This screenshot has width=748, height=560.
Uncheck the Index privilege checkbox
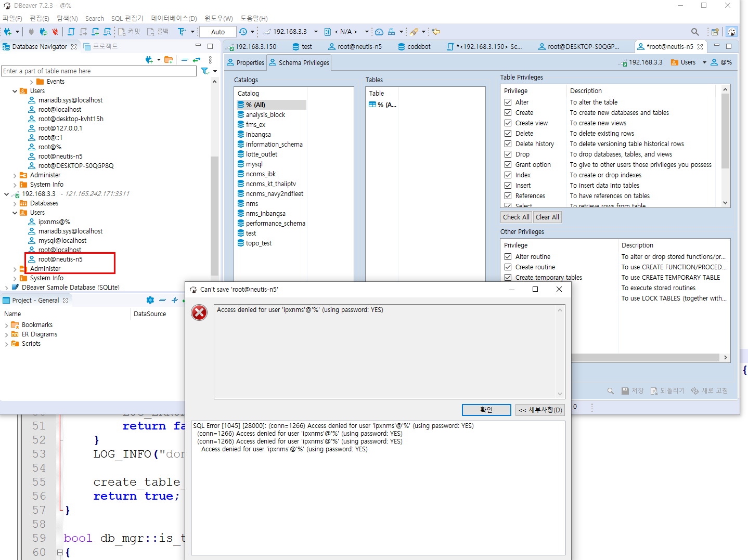pos(508,175)
